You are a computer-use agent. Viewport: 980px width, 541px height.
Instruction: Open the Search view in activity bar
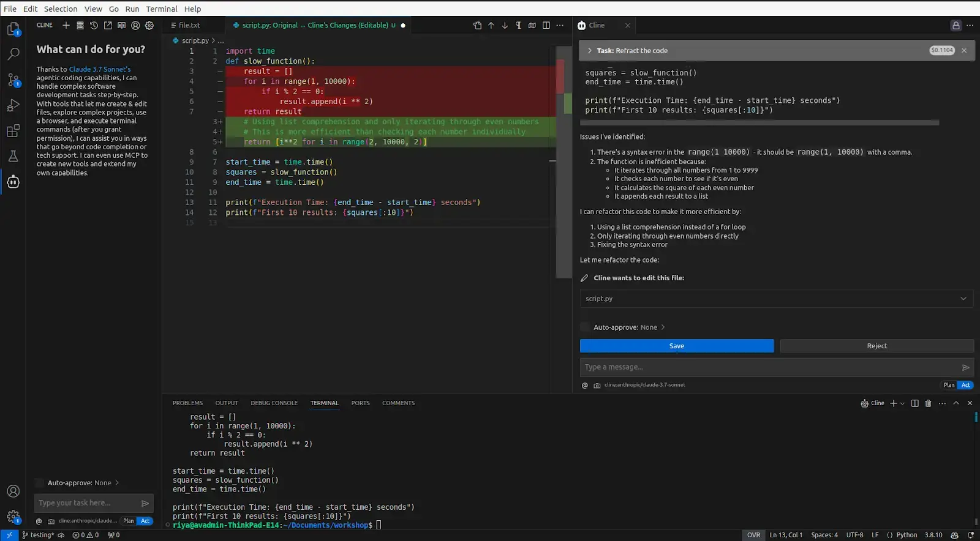(x=13, y=54)
